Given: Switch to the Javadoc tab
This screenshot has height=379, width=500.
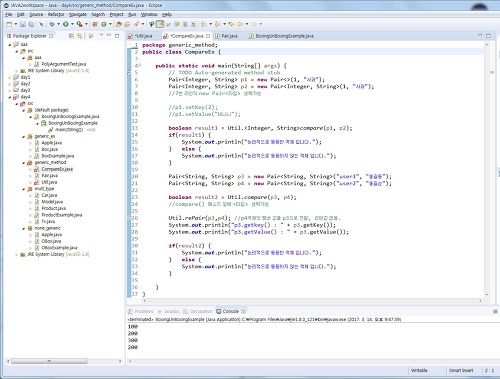Looking at the screenshot, I should (x=169, y=311).
